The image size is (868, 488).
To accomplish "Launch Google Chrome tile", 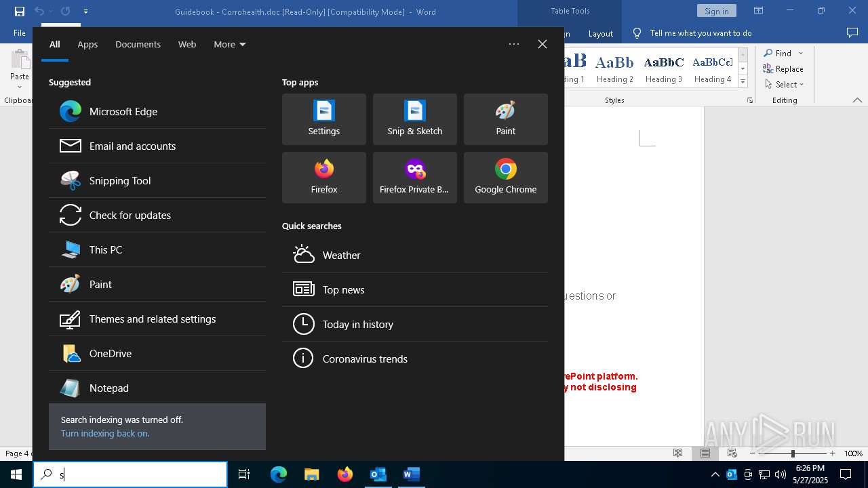I will pyautogui.click(x=506, y=178).
